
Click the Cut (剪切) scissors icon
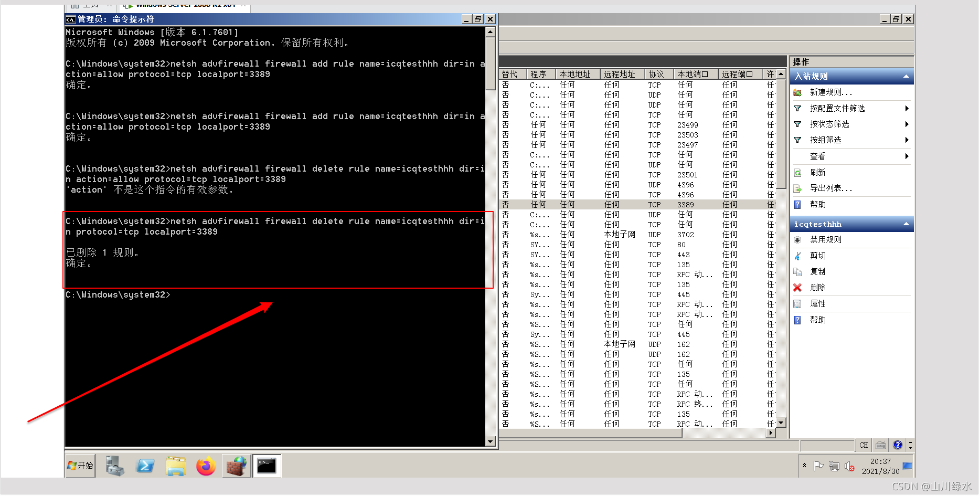[798, 256]
